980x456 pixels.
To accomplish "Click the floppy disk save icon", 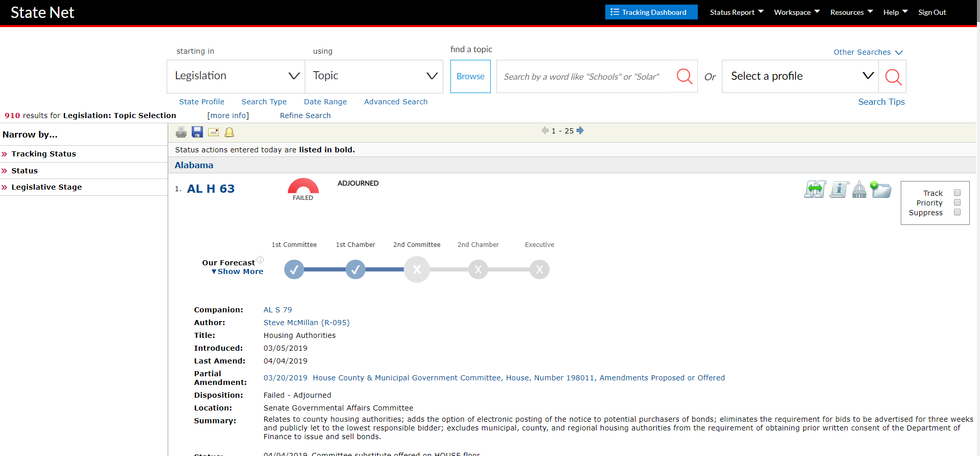I will (197, 132).
